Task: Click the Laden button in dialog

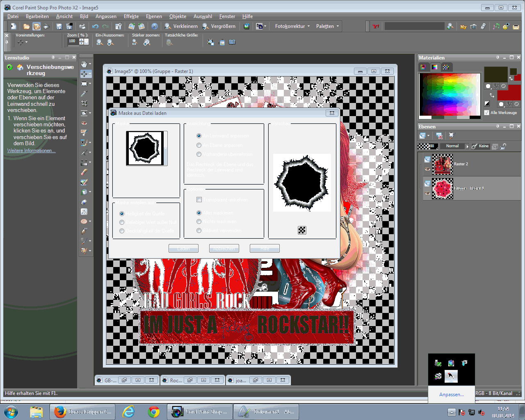Action: pyautogui.click(x=183, y=249)
